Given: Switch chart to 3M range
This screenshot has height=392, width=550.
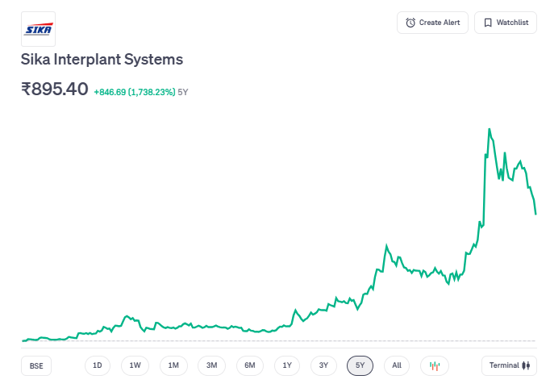Looking at the screenshot, I should click(211, 365).
